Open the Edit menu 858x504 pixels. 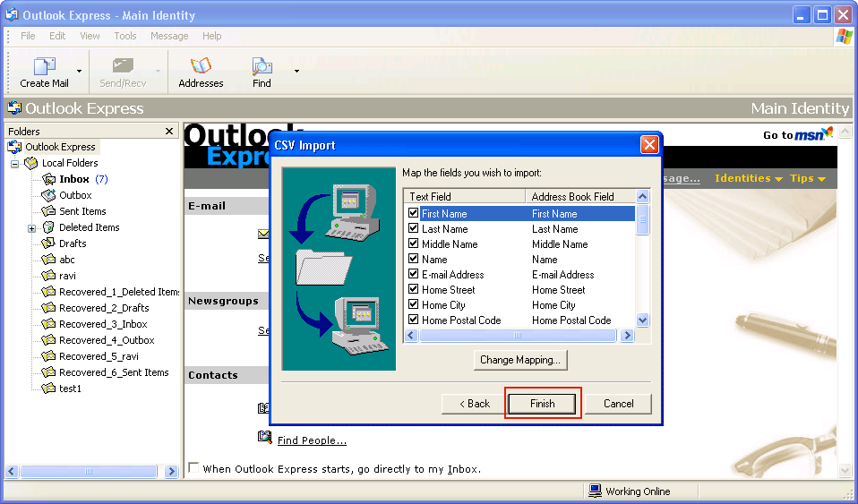tap(57, 36)
